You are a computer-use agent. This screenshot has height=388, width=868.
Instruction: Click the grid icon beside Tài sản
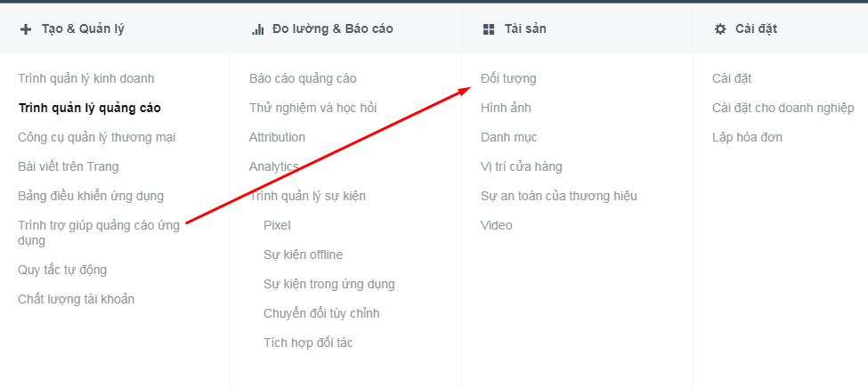click(x=489, y=29)
